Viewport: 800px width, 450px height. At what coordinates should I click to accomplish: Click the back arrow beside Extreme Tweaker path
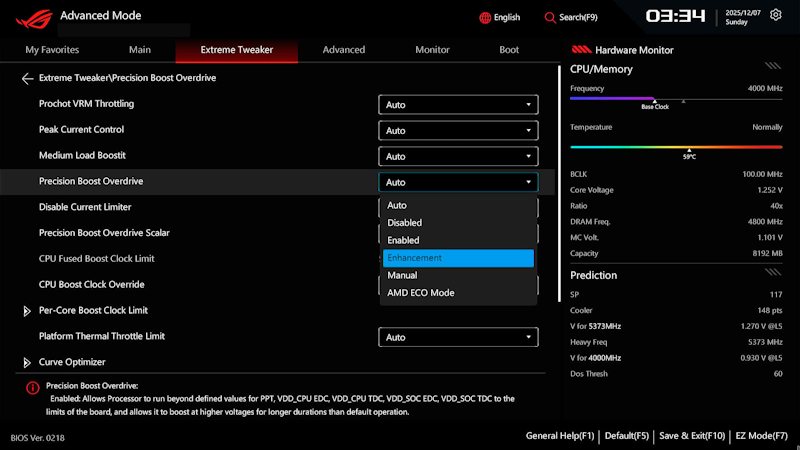pos(27,78)
